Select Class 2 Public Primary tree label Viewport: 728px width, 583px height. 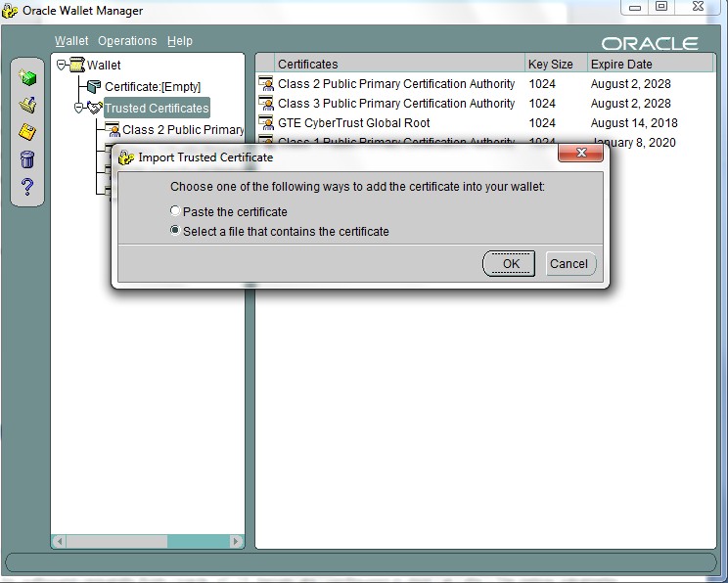[183, 129]
